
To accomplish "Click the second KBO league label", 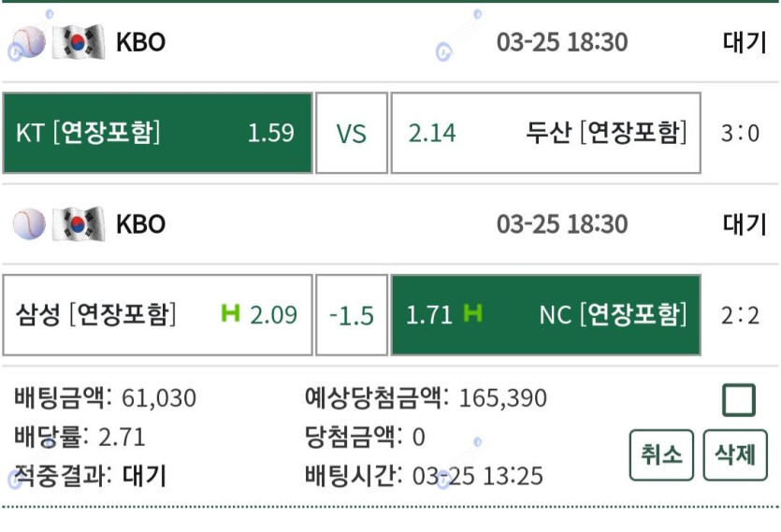I will click(141, 224).
